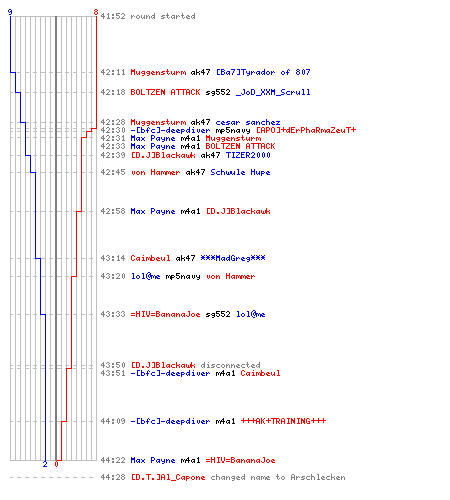450x500 pixels.
Task: Click =HIV=BananaJoe at 43:33 event
Action: (x=165, y=314)
